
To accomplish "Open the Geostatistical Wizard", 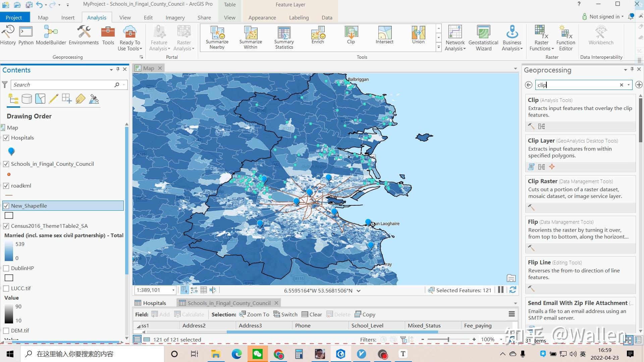I will [x=483, y=37].
